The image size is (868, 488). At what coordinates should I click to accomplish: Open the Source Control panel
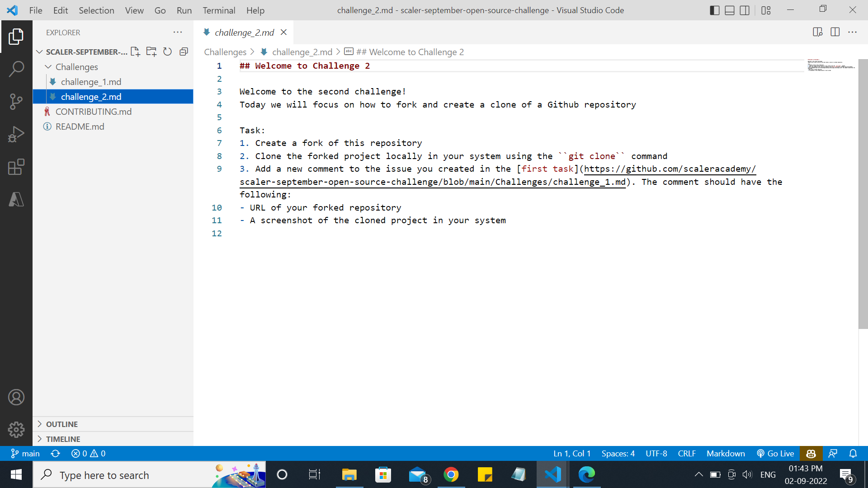point(17,102)
